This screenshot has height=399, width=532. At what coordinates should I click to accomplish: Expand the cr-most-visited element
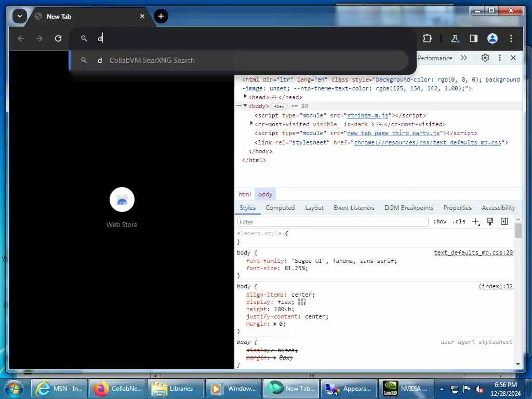click(251, 124)
